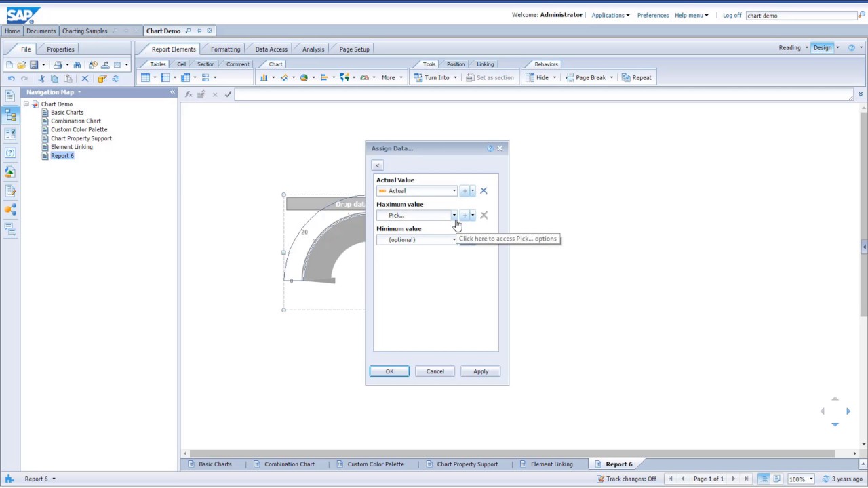This screenshot has height=488, width=868.
Task: Collapse the Chart Demo tree node
Action: [x=26, y=104]
